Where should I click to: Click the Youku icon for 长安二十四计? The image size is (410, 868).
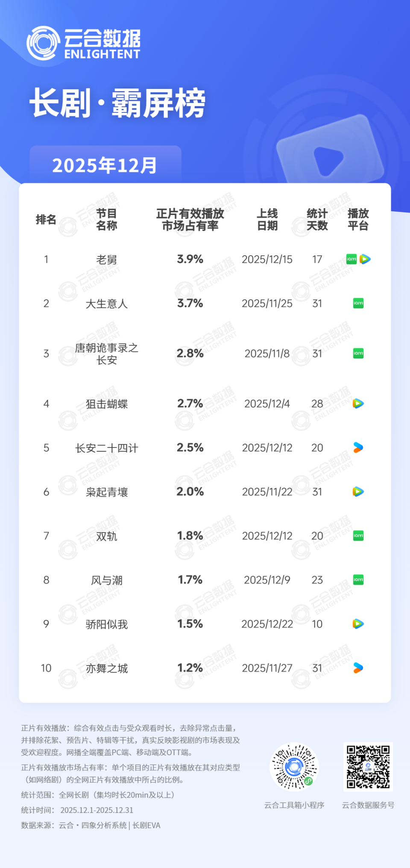point(358,447)
